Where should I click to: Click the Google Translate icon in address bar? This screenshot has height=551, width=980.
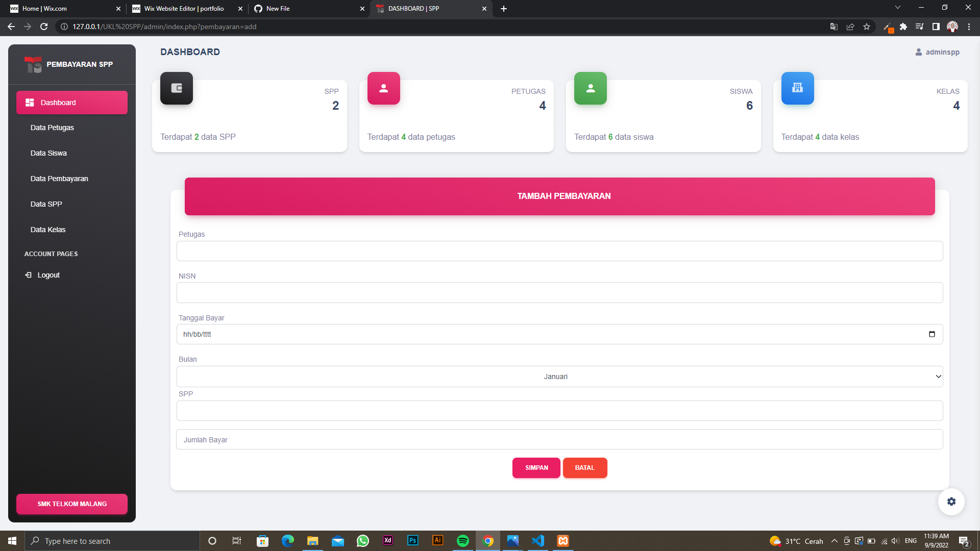[834, 27]
